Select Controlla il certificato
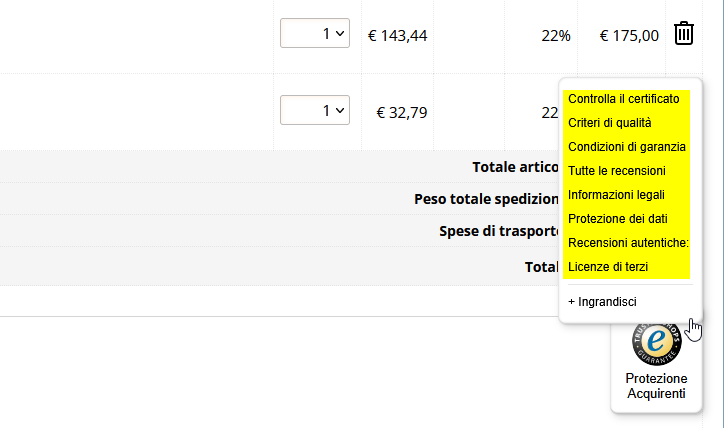724x428 pixels. 623,99
